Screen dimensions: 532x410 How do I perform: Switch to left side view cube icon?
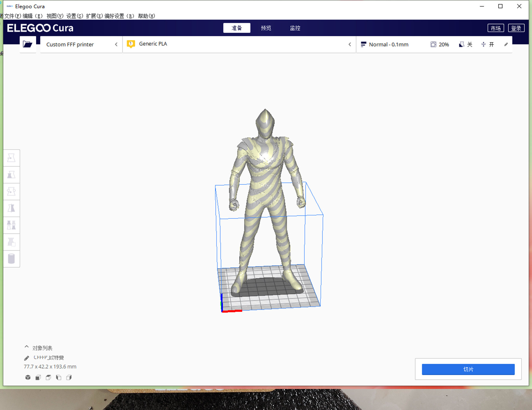[x=58, y=377]
